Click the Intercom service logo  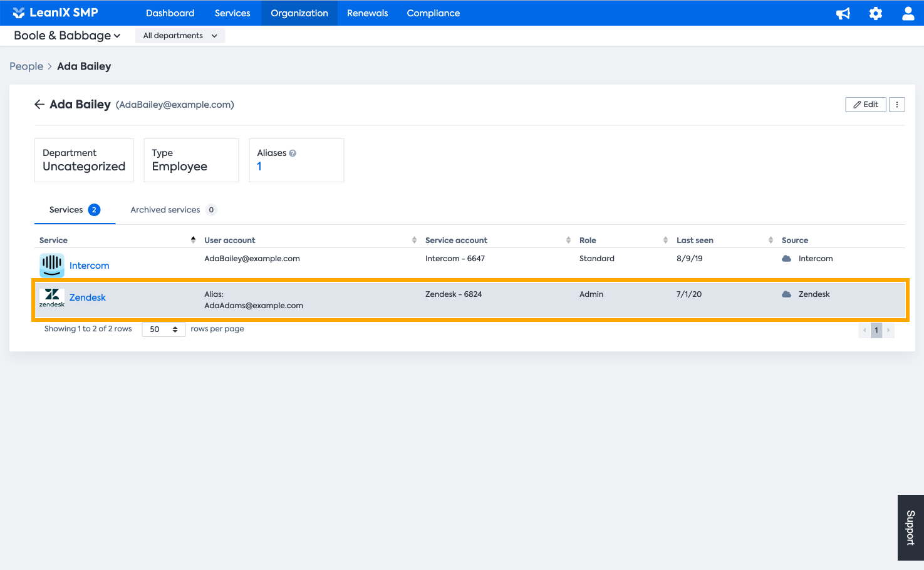[52, 266]
